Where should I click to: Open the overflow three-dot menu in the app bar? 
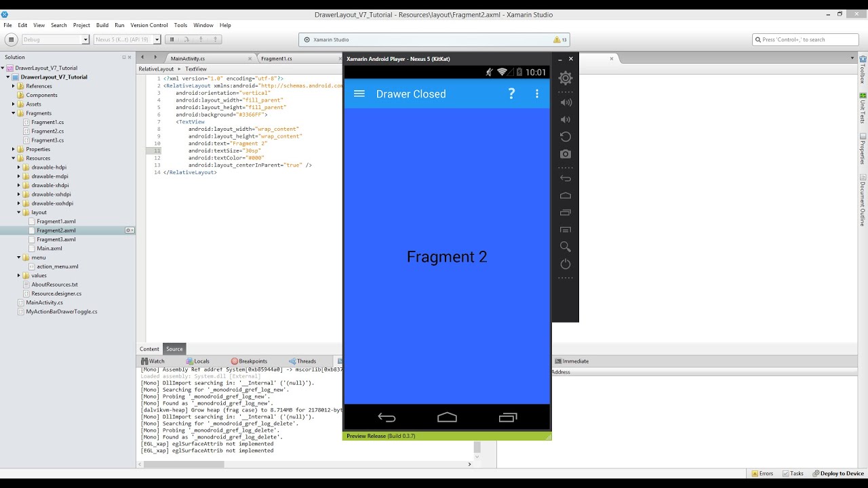coord(536,94)
